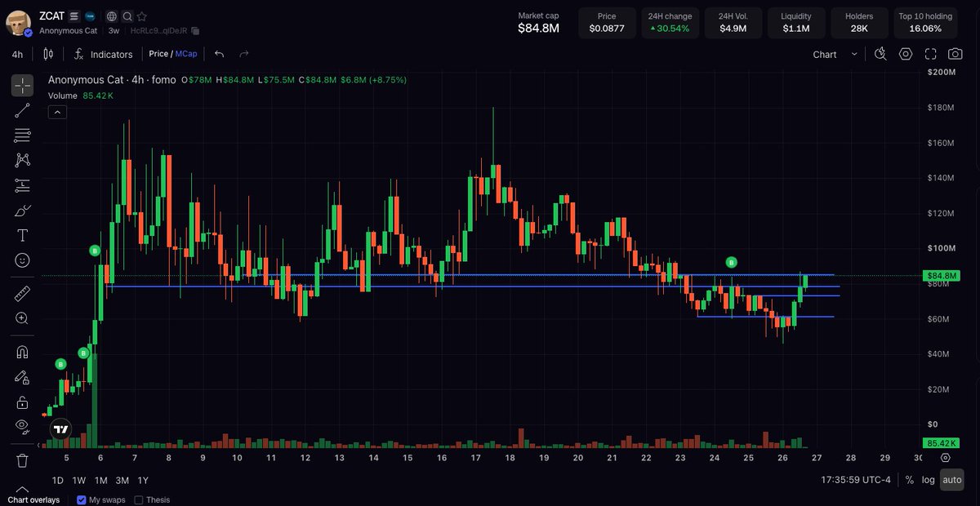Click the Market cap $84.8M stat
980x506 pixels.
click(538, 23)
